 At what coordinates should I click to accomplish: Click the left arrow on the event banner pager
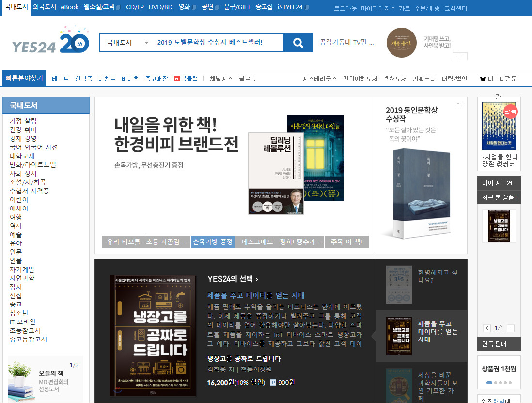tap(456, 56)
